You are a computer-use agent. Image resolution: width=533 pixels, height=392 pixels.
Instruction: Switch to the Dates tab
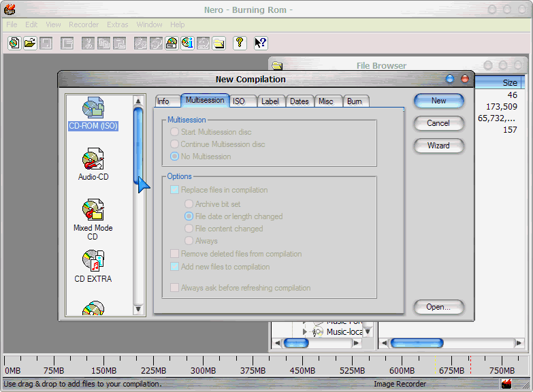(300, 101)
